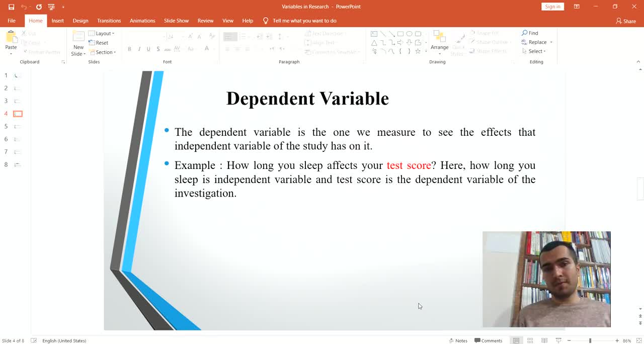This screenshot has height=344, width=644.
Task: Click the Save icon in quick access toolbar
Action: (x=11, y=7)
